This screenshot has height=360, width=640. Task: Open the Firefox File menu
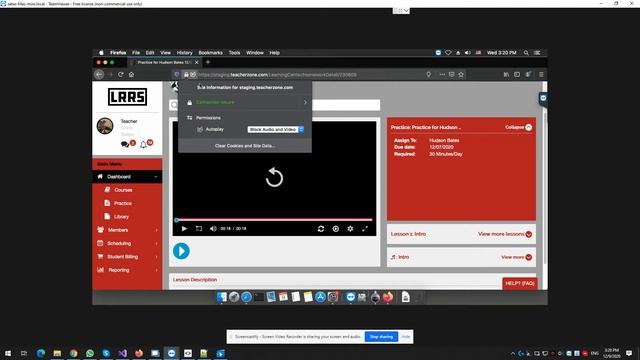(136, 53)
